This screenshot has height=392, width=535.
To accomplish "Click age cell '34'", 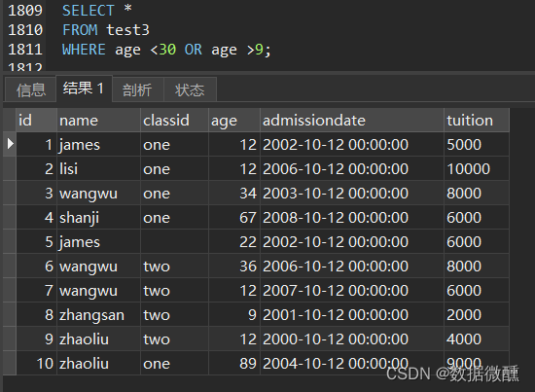I will click(234, 194).
